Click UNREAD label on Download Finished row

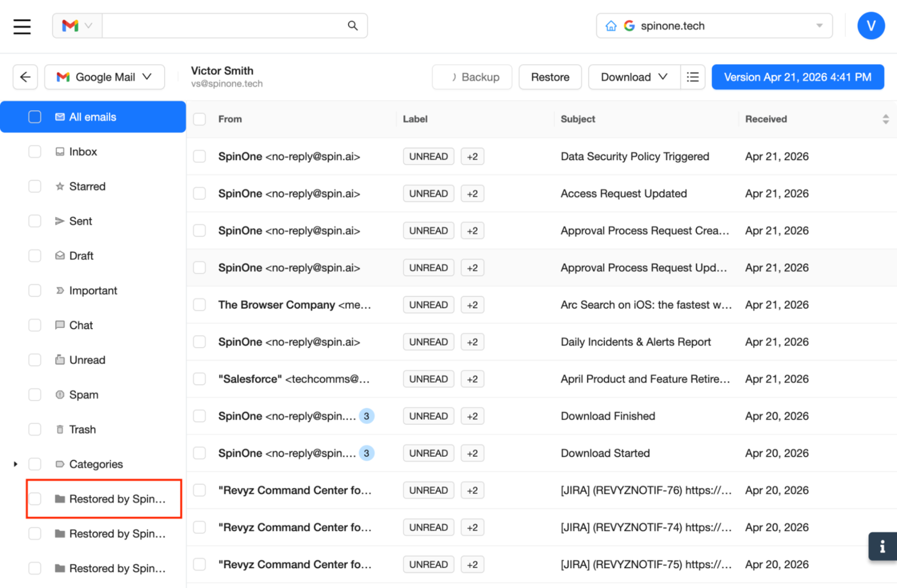click(429, 416)
